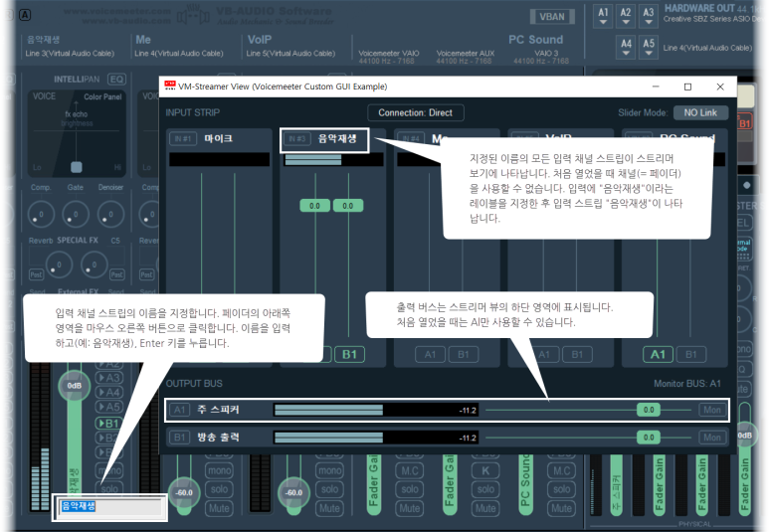Click the 0.0 gain slider of 주 스피커 bus
Image resolution: width=769 pixels, height=532 pixels.
649,410
